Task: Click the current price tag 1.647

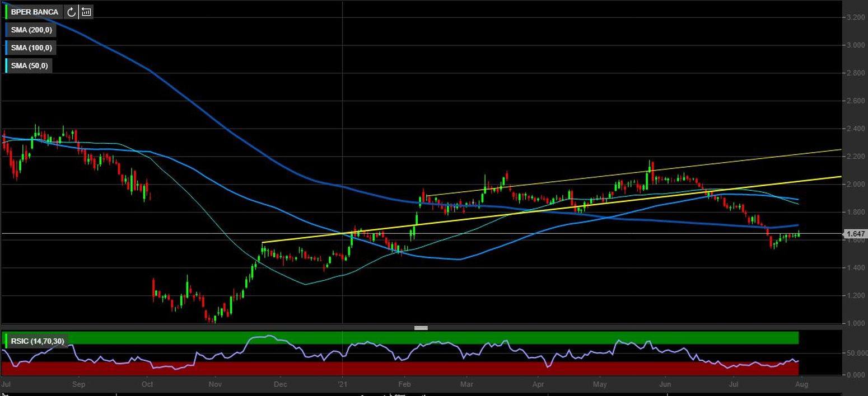Action: pyautogui.click(x=855, y=234)
